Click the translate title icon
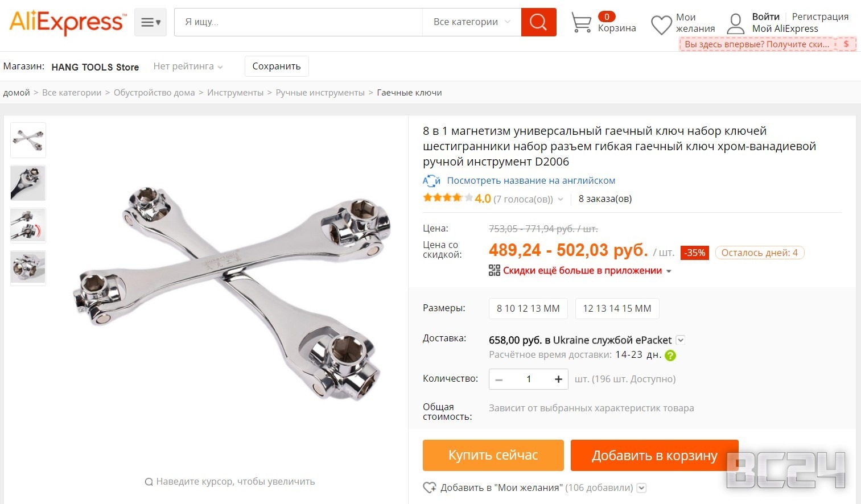Image resolution: width=861 pixels, height=504 pixels. pyautogui.click(x=431, y=181)
